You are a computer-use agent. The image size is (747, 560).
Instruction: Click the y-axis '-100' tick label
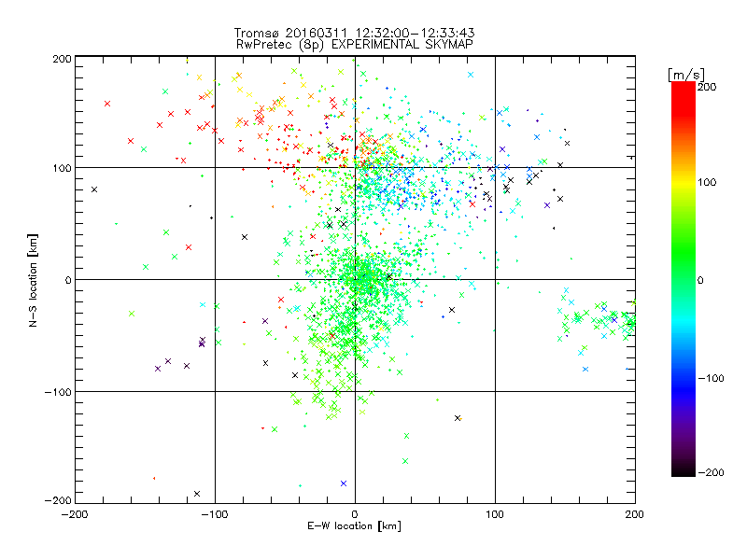click(58, 392)
